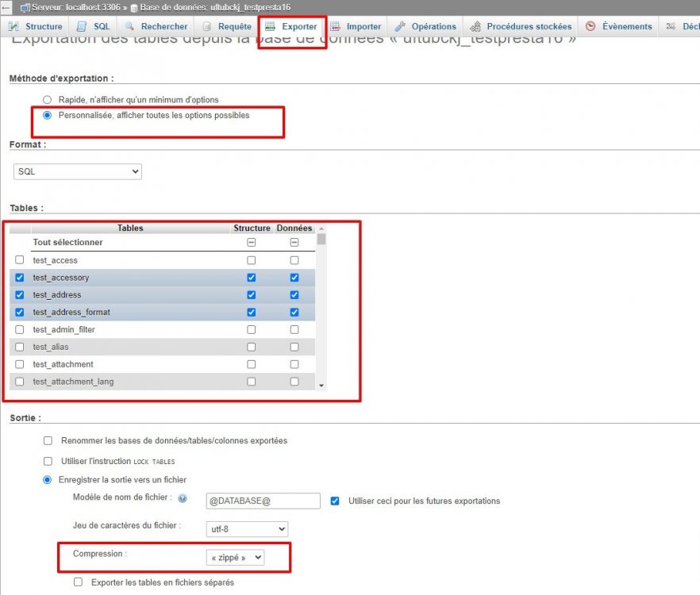Open the utf-8 charset dropdown
The height and width of the screenshot is (595, 700).
(246, 529)
